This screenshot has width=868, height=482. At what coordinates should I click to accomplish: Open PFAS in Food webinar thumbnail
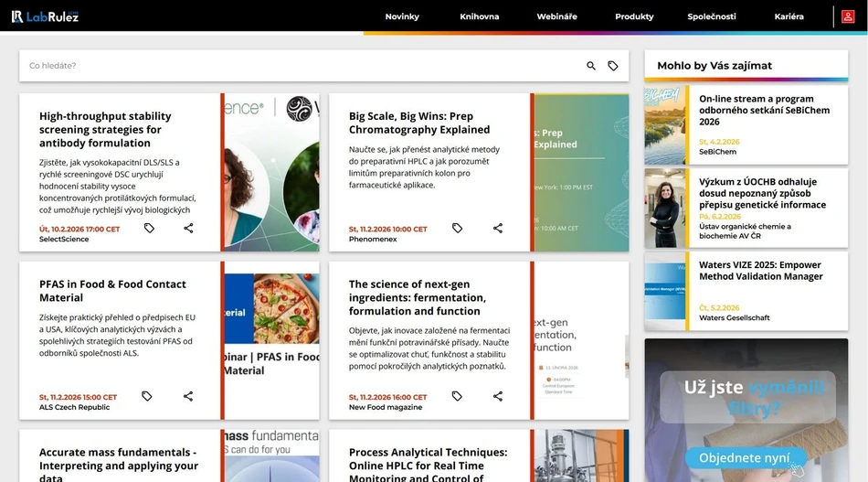[x=272, y=340]
